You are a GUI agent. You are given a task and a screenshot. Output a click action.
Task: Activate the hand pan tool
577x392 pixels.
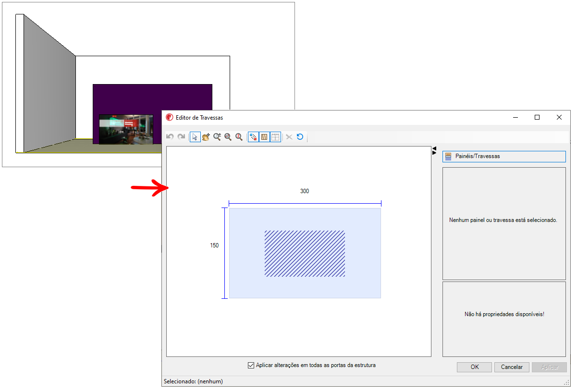pos(206,137)
